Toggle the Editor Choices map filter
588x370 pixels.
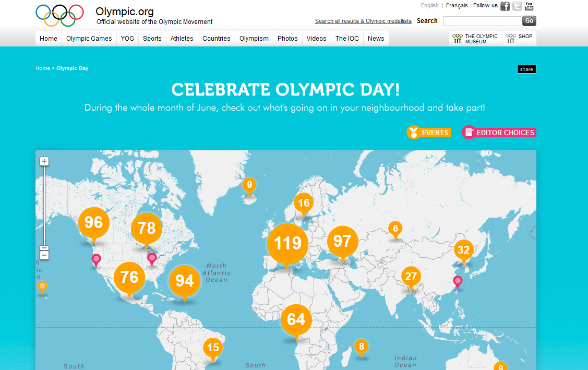tap(499, 133)
